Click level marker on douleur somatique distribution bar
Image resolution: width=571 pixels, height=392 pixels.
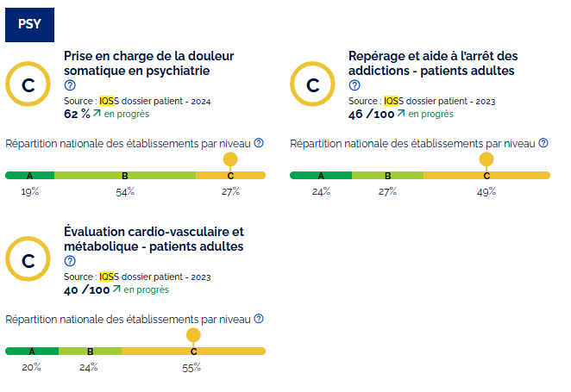point(229,159)
